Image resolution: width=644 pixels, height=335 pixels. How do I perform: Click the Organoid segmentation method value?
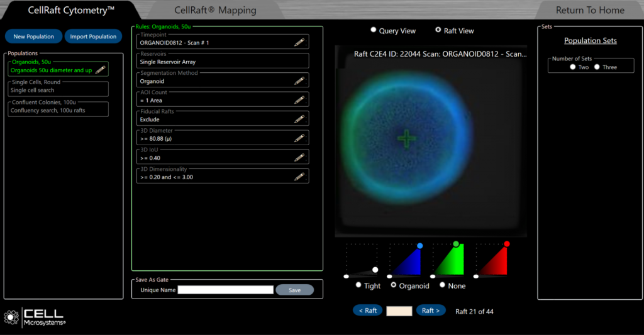[x=152, y=81]
